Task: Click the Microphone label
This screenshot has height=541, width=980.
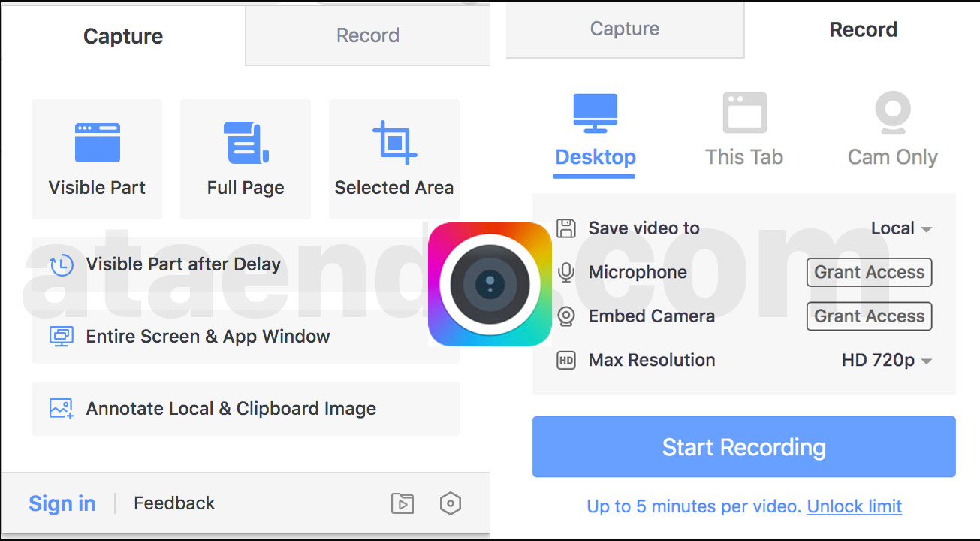Action: [638, 272]
